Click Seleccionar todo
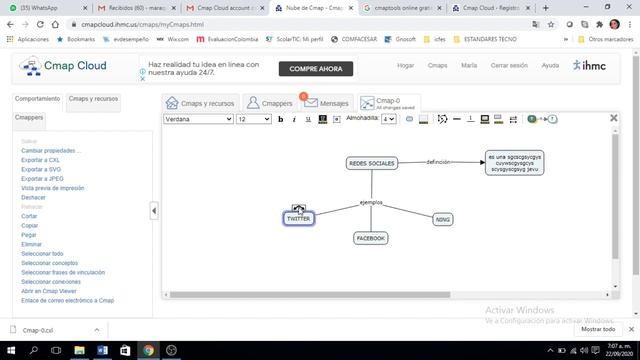This screenshot has width=640, height=360. tap(42, 254)
